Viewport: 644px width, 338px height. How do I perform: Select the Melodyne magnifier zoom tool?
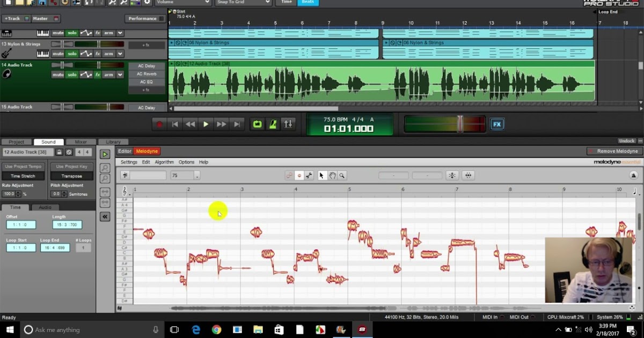coord(342,175)
